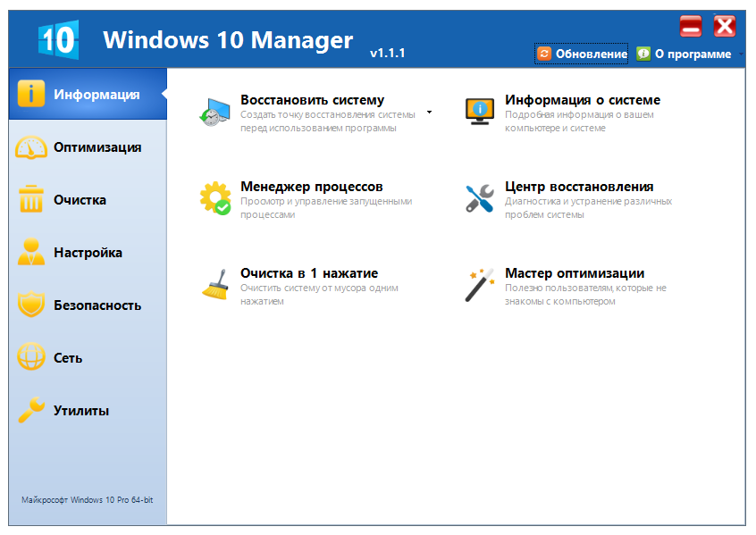The image size is (756, 535).
Task: Expand dropdown arrow next to Восстановить систему
Action: [429, 113]
